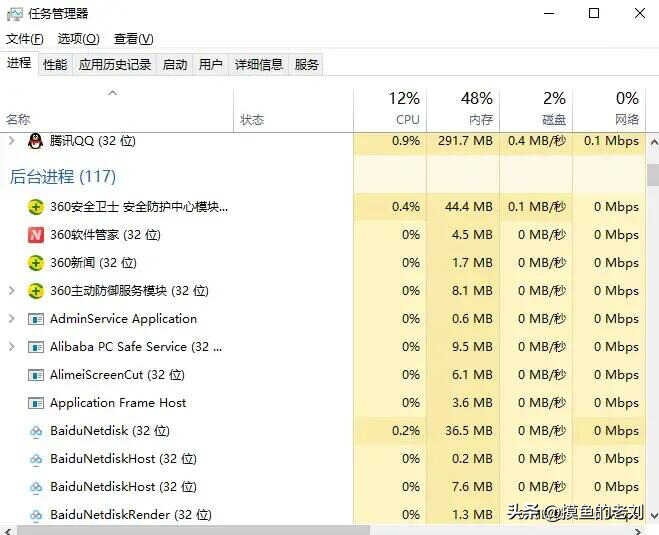Viewport: 659px width, 535px height.
Task: Click the Tencent QQ penguin icon
Action: 35,141
